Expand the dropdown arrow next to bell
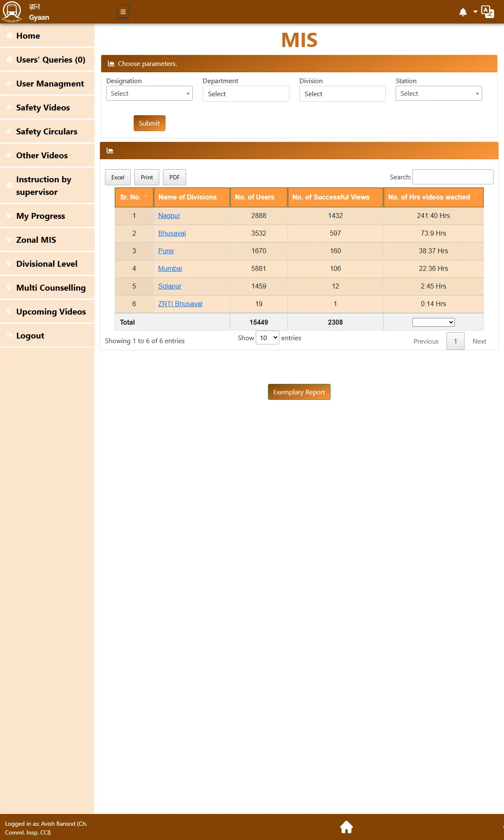Viewport: 504px width, 840px height. tap(475, 12)
